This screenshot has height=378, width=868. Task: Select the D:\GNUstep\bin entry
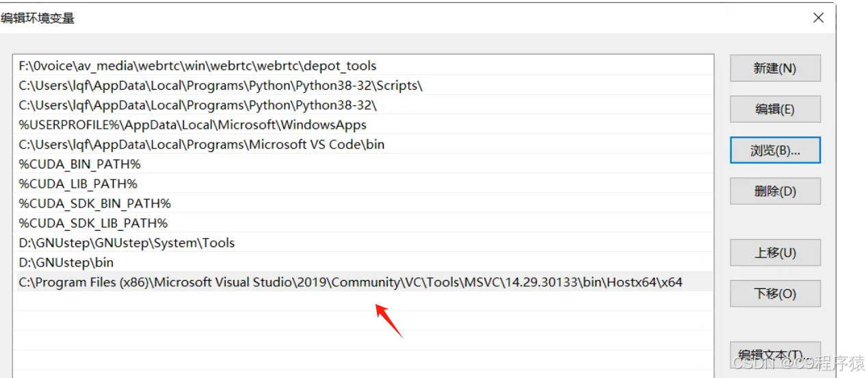[x=365, y=262]
